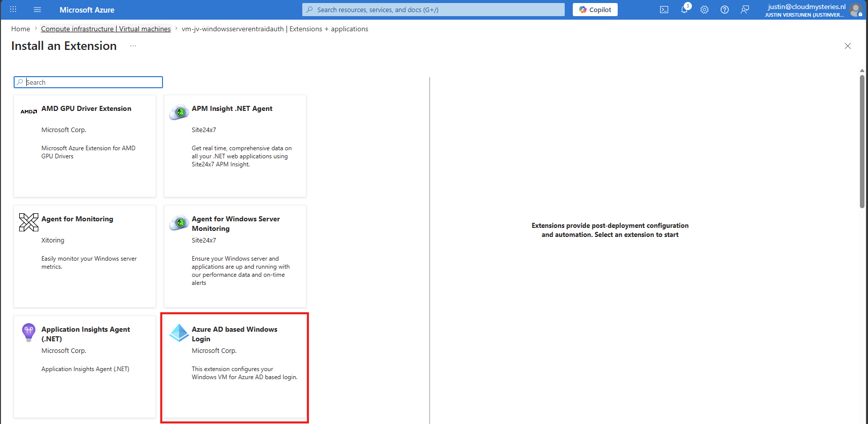Focus the top Search resources bar

pyautogui.click(x=433, y=10)
